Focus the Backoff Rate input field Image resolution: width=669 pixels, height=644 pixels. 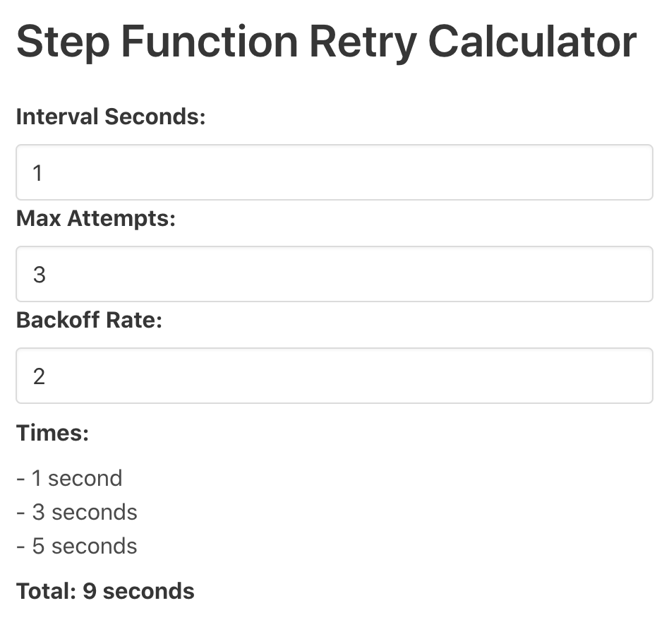pos(334,376)
